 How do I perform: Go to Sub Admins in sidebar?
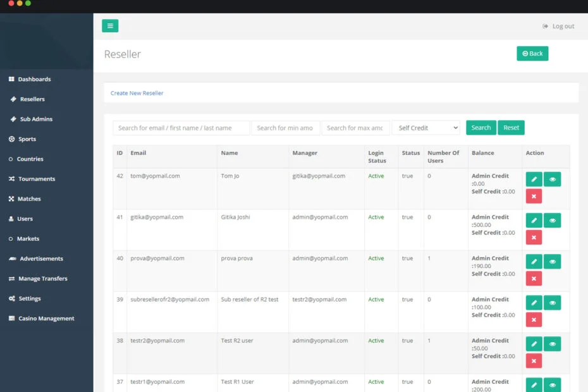[32, 119]
